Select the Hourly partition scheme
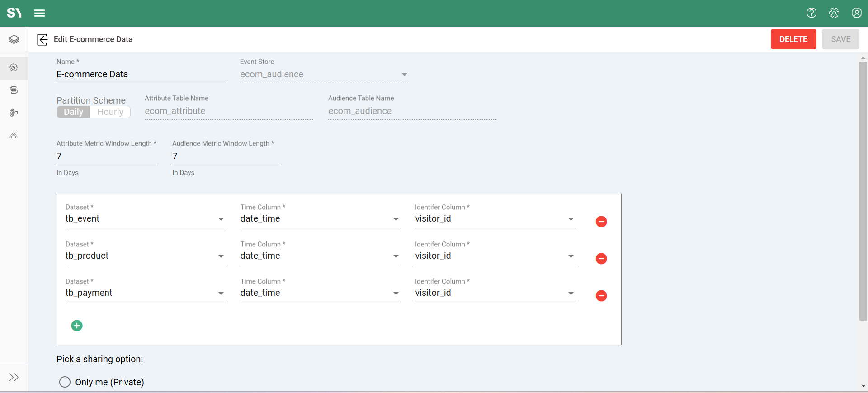The width and height of the screenshot is (868, 393). pyautogui.click(x=110, y=112)
